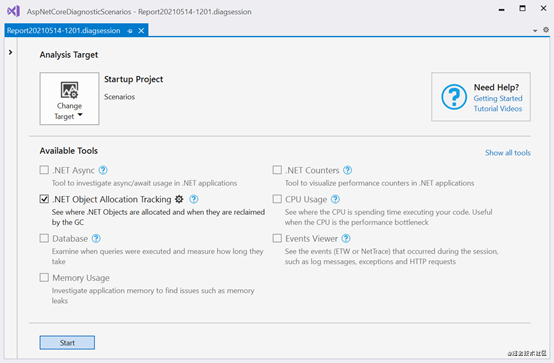Screen dimensions: 554x363
Task: Click the Start button
Action: click(67, 342)
